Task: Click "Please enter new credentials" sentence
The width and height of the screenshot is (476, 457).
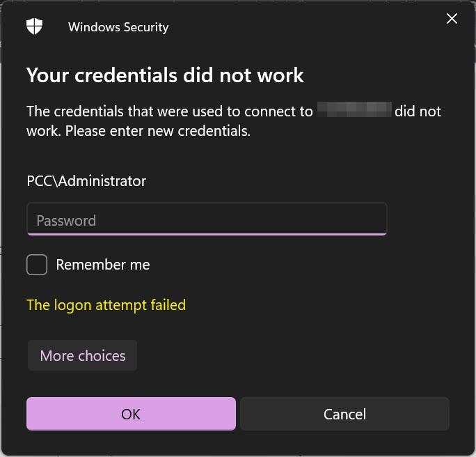Action: [158, 131]
